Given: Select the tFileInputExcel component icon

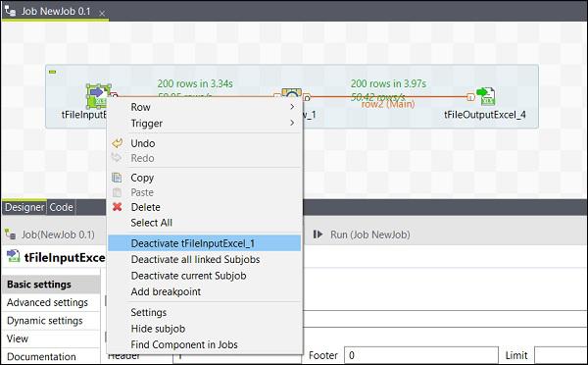Looking at the screenshot, I should (99, 95).
